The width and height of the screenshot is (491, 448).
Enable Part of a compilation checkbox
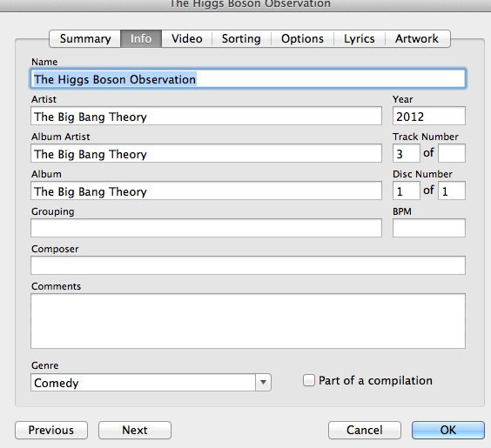point(309,380)
